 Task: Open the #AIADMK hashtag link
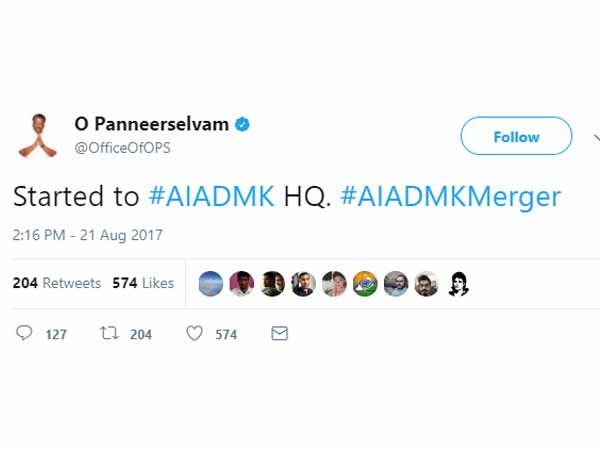click(211, 195)
